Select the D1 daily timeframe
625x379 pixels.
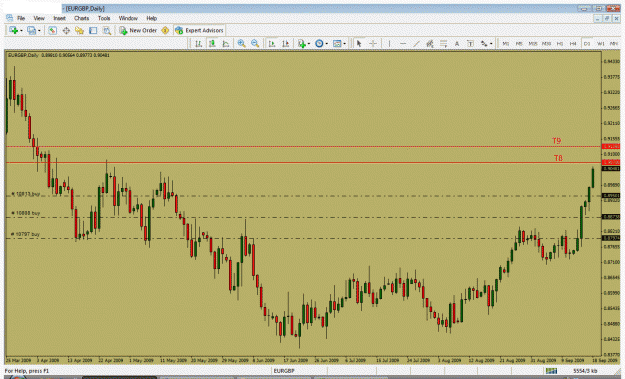587,43
